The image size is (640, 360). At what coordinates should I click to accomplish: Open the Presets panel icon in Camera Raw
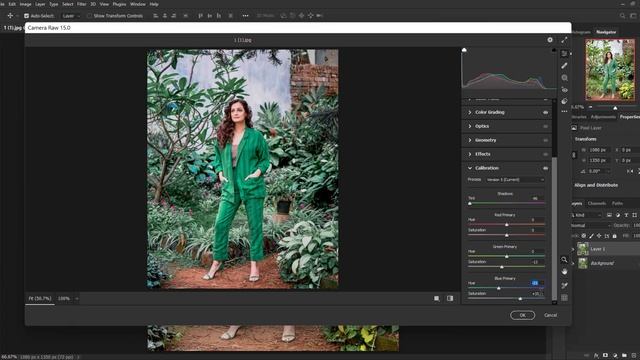pos(564,101)
